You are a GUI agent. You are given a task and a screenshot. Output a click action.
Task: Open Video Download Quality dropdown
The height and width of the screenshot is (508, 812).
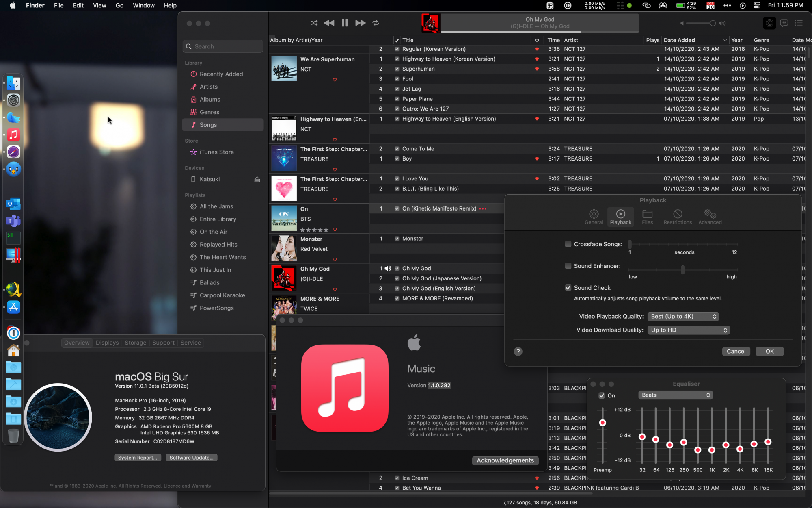point(689,330)
